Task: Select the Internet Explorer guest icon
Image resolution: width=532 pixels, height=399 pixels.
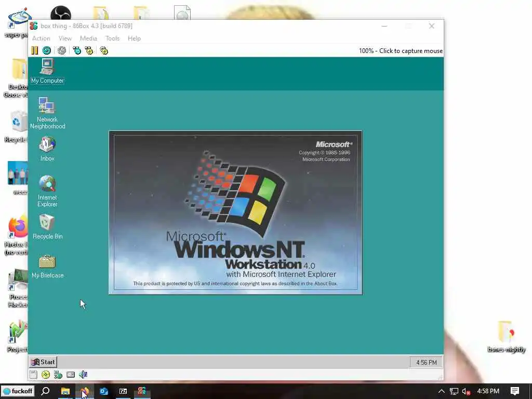Action: 47,191
